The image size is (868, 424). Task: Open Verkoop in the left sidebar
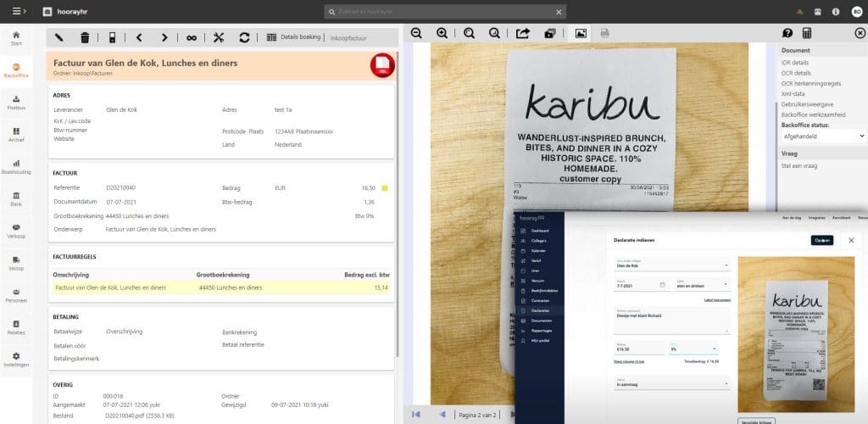click(16, 231)
